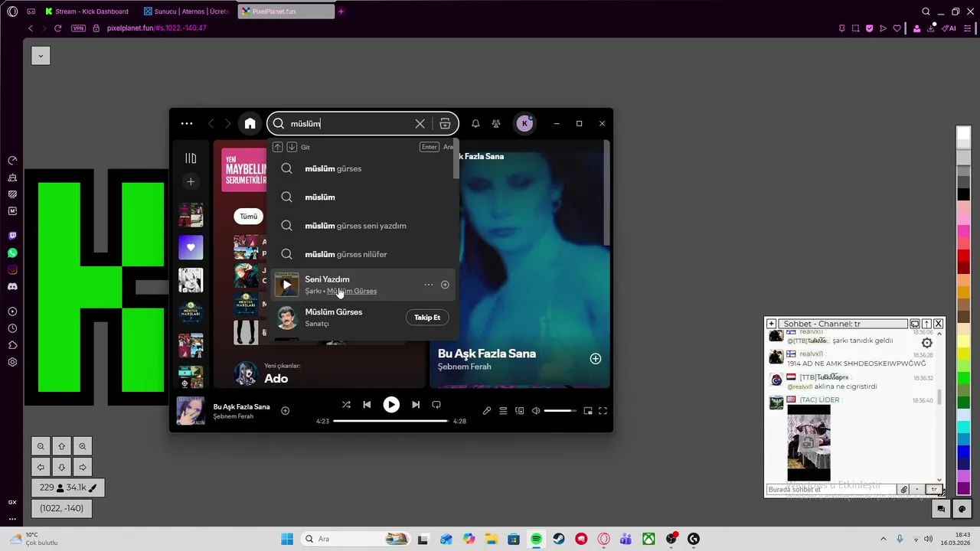Open Spotify lyrics microphone icon

coord(487,411)
